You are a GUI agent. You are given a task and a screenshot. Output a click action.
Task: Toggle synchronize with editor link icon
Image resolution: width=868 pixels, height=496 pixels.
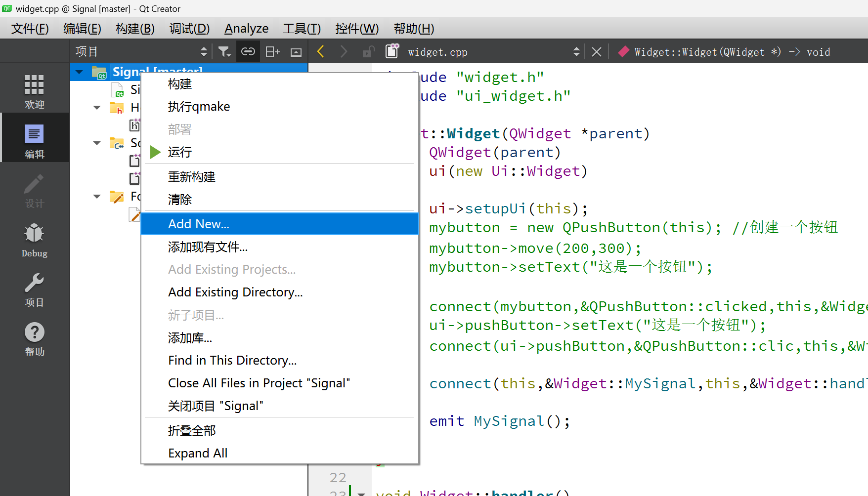(248, 51)
